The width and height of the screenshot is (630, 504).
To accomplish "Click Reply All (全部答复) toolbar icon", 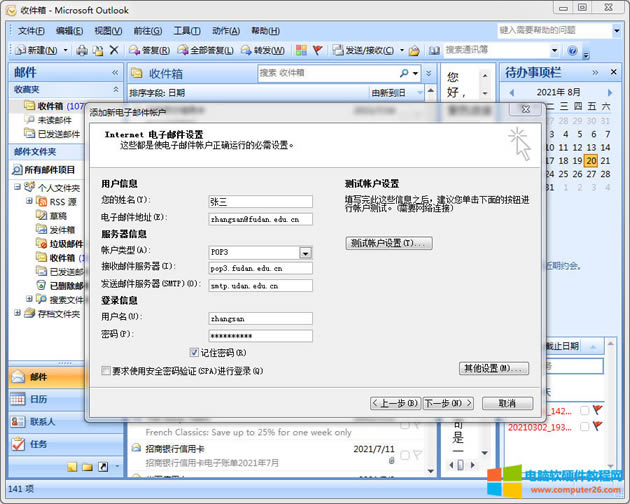I will point(205,50).
